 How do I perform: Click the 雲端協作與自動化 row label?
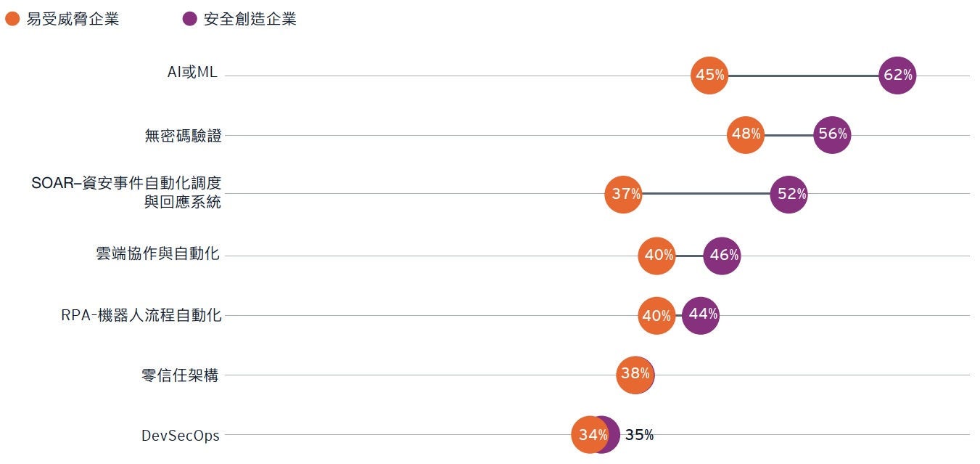(x=157, y=254)
